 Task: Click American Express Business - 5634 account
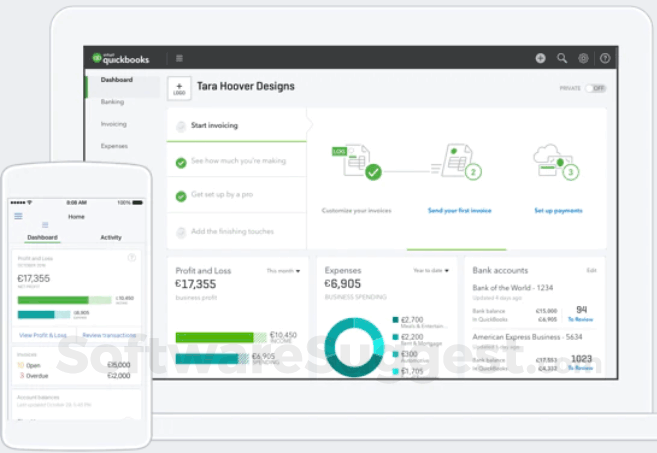click(x=527, y=337)
